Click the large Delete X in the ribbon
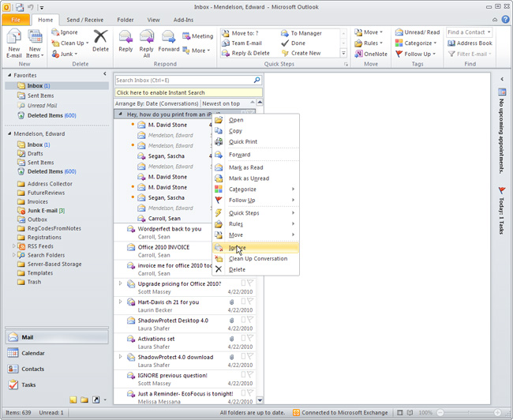Screen dimensions: 513x420 [x=100, y=40]
